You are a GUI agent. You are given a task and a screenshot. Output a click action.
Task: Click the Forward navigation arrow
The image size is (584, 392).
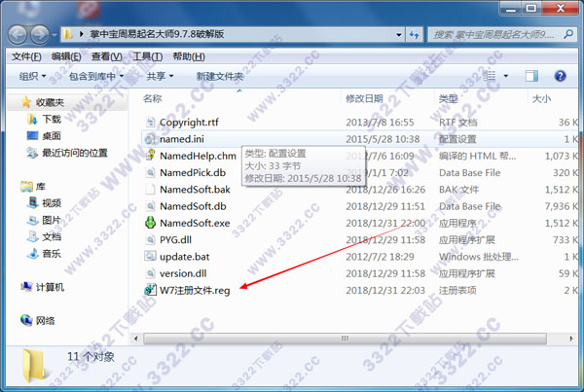(x=40, y=35)
